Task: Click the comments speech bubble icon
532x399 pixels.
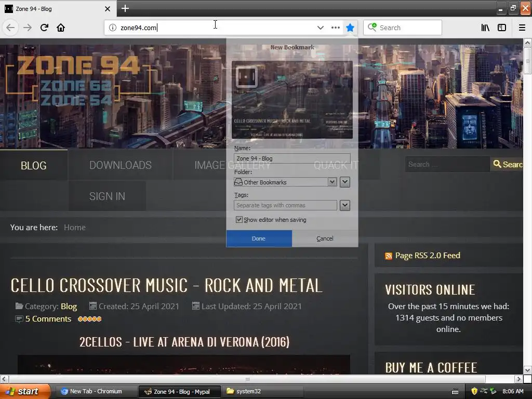Action: coord(19,319)
